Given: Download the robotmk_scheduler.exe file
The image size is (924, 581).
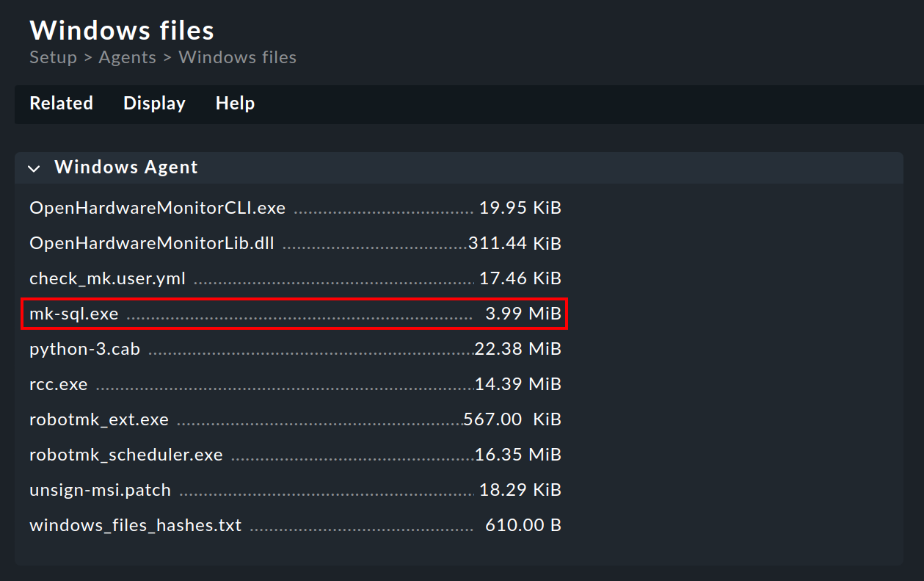Looking at the screenshot, I should tap(125, 455).
